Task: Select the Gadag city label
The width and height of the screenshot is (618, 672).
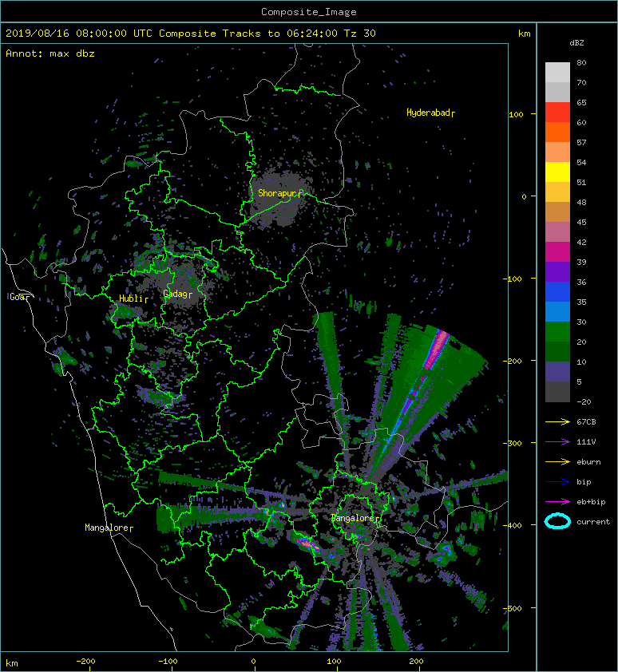Action: pyautogui.click(x=177, y=294)
